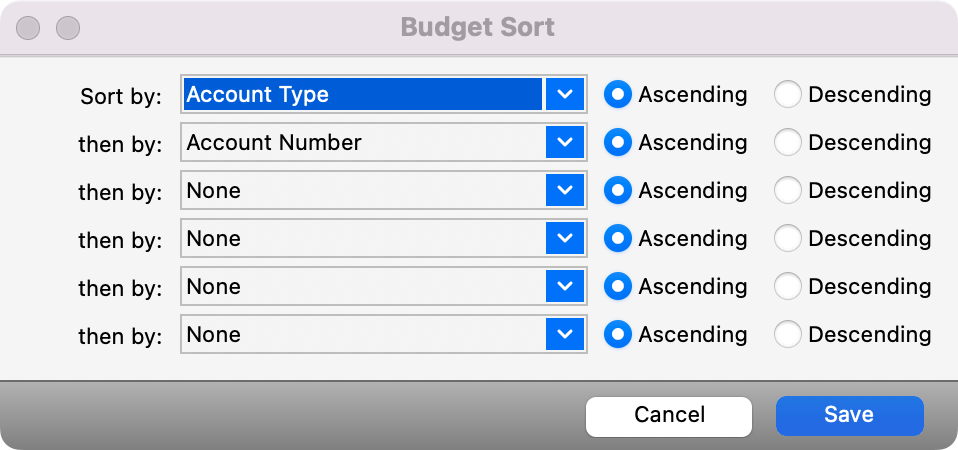Pick Ascending in the last sort row
Screen dimensions: 958x450
(618, 334)
